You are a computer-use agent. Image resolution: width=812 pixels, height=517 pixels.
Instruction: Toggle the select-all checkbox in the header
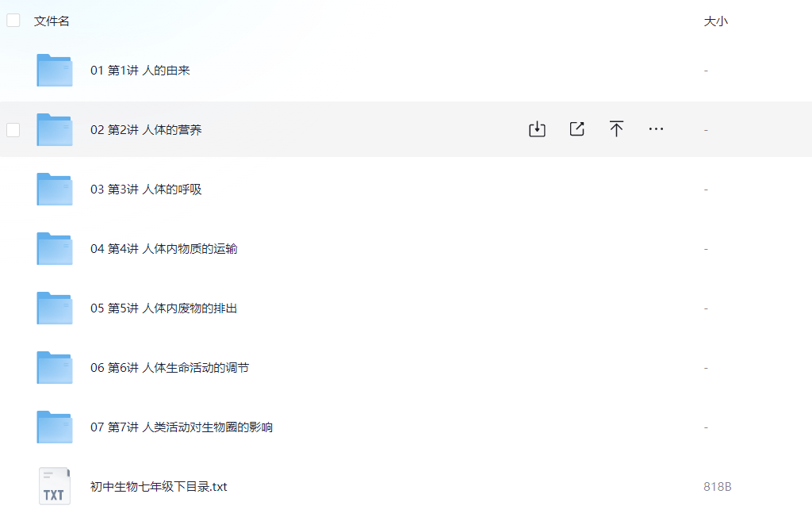[13, 20]
